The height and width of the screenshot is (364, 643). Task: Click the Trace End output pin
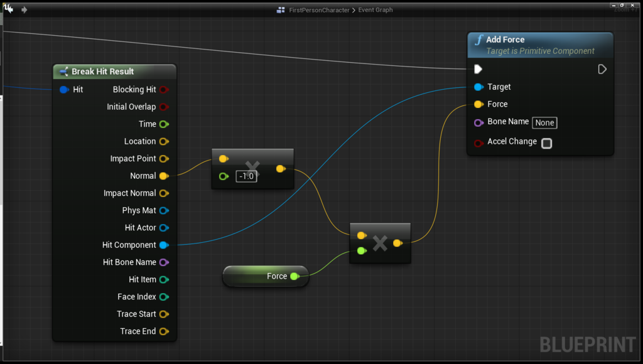[x=164, y=331]
